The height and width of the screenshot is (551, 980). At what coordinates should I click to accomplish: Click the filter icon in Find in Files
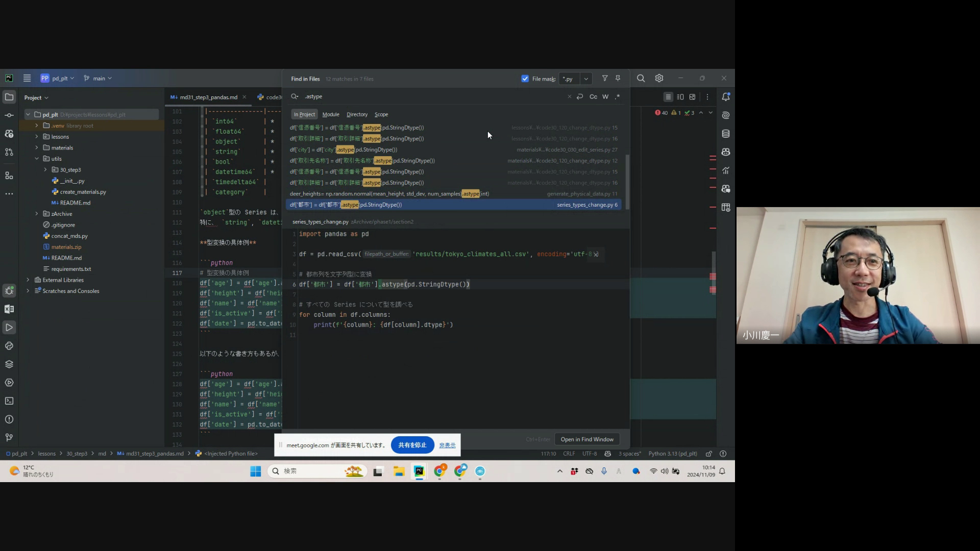(605, 79)
